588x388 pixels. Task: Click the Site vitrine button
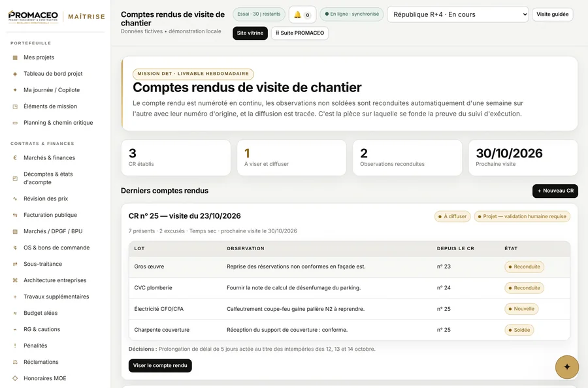click(250, 33)
